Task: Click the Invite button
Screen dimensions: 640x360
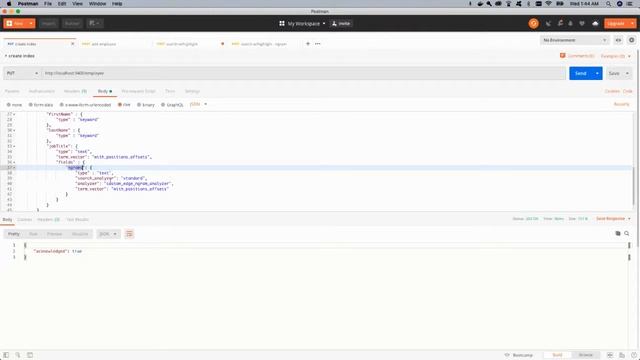Action: click(x=341, y=24)
